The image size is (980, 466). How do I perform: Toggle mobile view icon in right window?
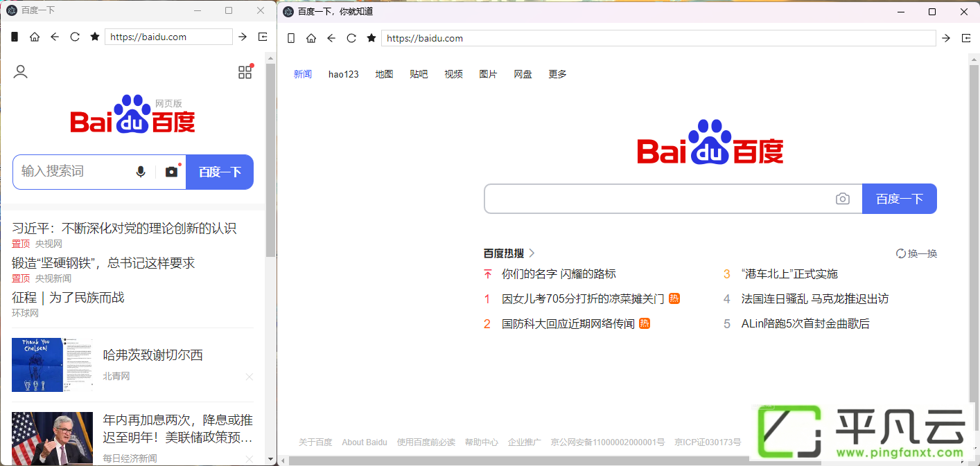pos(291,38)
